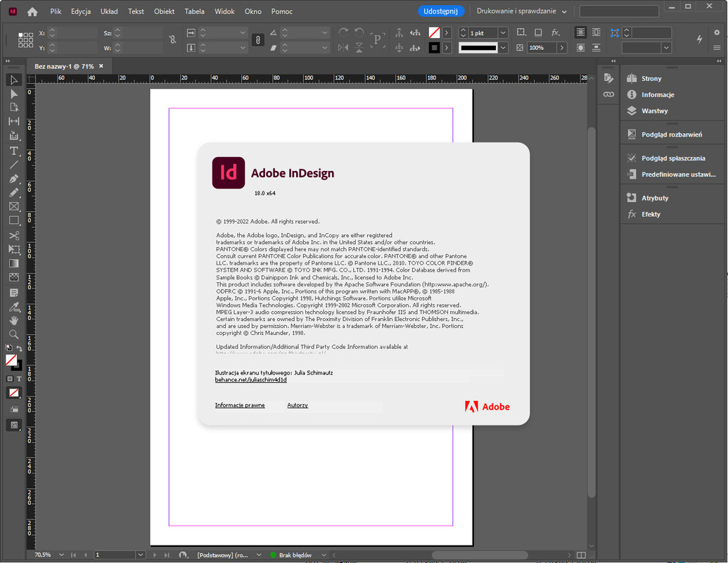728x563 pixels.
Task: Select the Selection tool arrow
Action: tap(14, 80)
